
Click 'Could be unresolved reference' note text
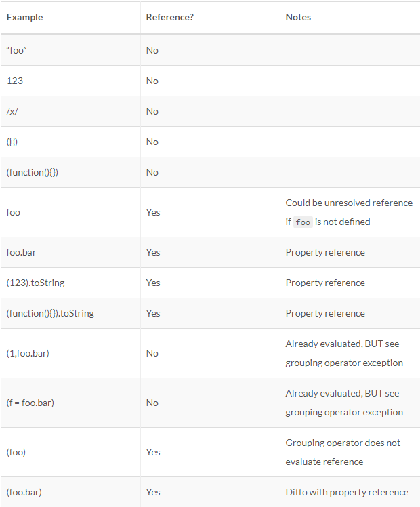click(349, 203)
